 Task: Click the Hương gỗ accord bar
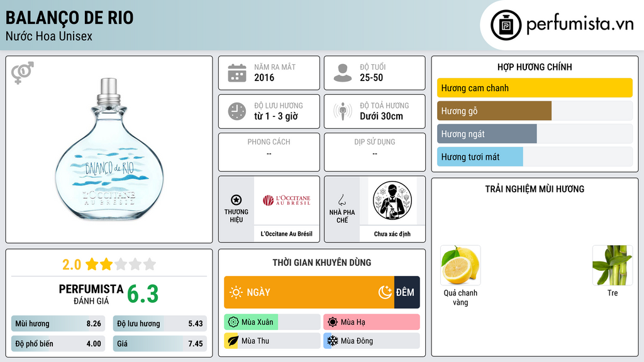click(x=535, y=111)
